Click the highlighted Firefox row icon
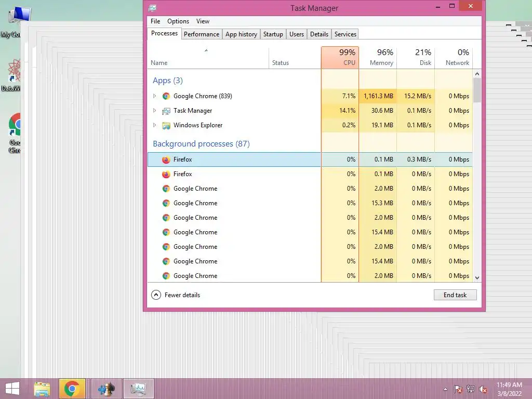 (166, 160)
